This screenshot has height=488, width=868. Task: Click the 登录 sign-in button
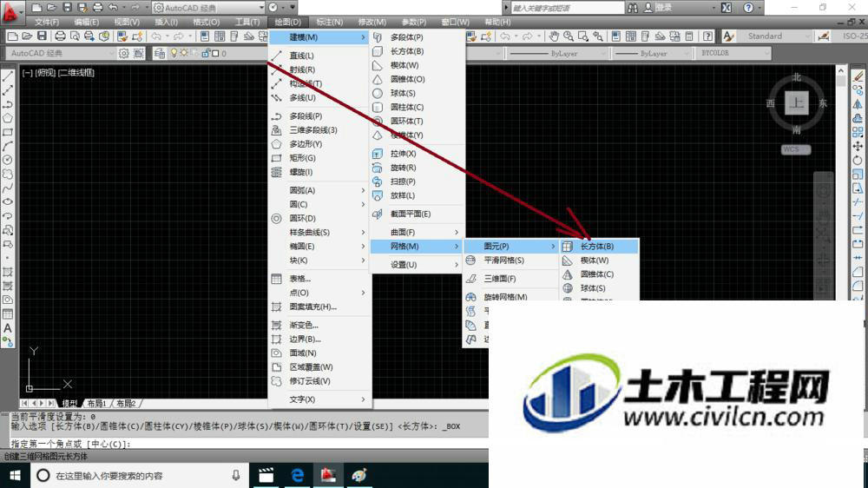[658, 8]
